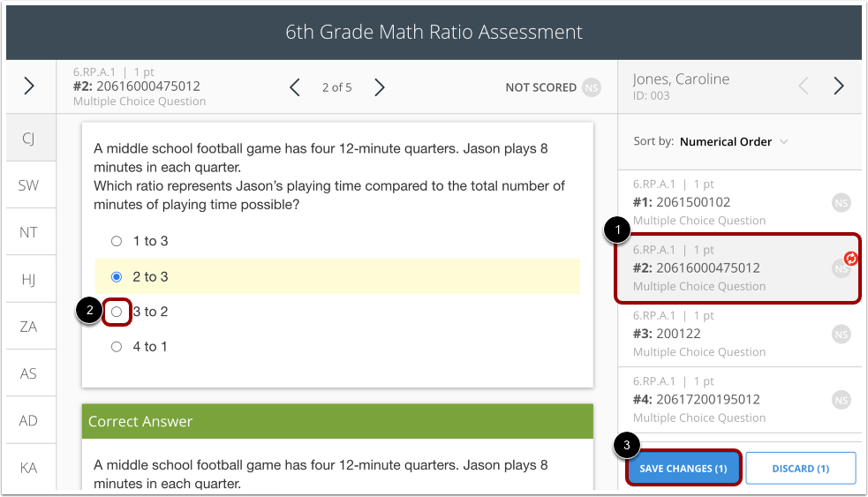The image size is (868, 497).
Task: Go to next student arrow
Action: pyautogui.click(x=839, y=86)
